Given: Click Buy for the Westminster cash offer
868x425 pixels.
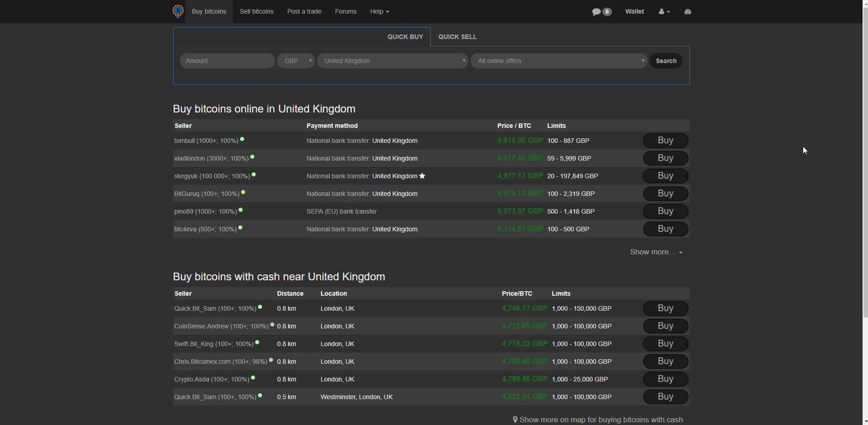Looking at the screenshot, I should [665, 397].
